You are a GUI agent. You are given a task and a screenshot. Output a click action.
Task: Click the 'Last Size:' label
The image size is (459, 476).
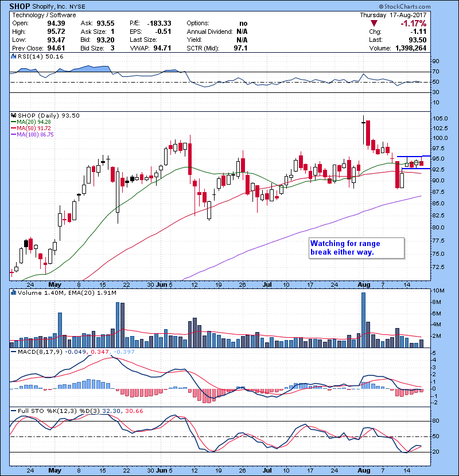coord(143,40)
